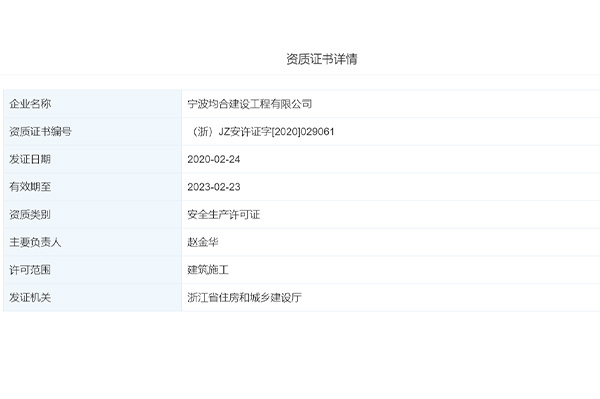Select the 许可范围 label cell
Image resolution: width=600 pixels, height=399 pixels.
tap(93, 270)
